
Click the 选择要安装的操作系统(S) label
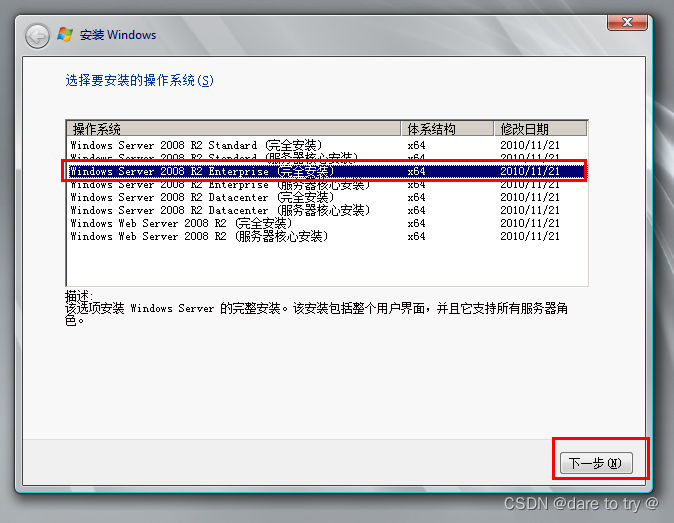[x=139, y=80]
